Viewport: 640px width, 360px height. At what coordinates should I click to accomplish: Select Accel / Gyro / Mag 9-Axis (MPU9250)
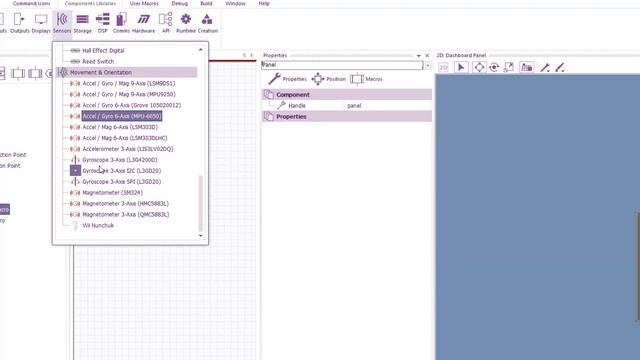pos(129,94)
